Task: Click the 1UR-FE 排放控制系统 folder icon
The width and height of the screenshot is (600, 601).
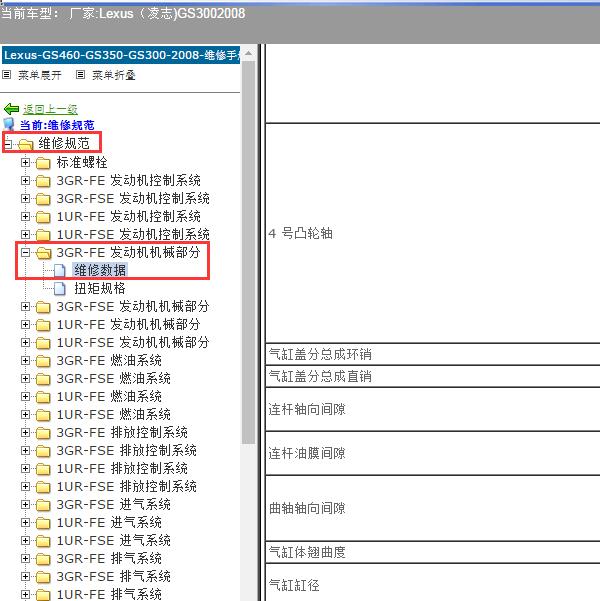Action: [x=43, y=469]
